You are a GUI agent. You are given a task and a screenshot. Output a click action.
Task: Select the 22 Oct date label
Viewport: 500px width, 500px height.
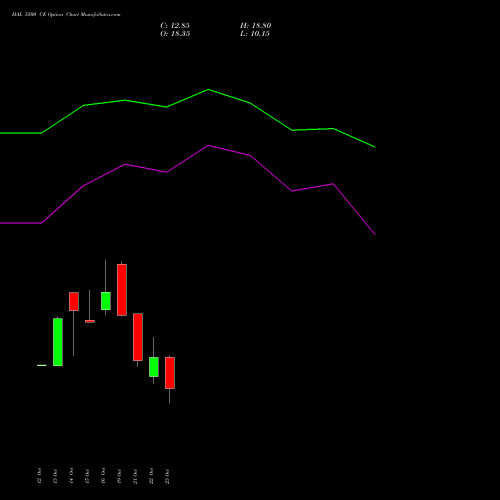pos(151,476)
